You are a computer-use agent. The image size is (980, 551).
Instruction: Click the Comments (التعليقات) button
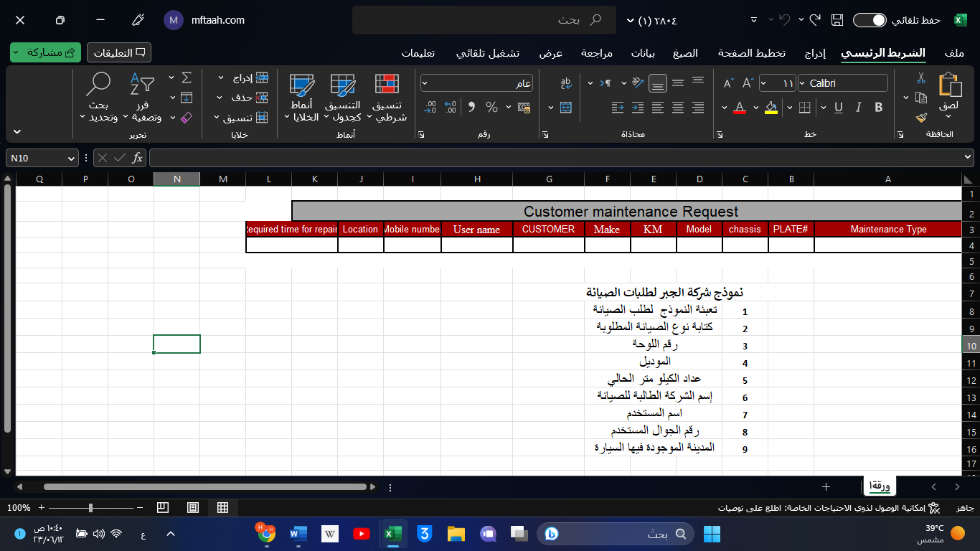click(x=119, y=52)
